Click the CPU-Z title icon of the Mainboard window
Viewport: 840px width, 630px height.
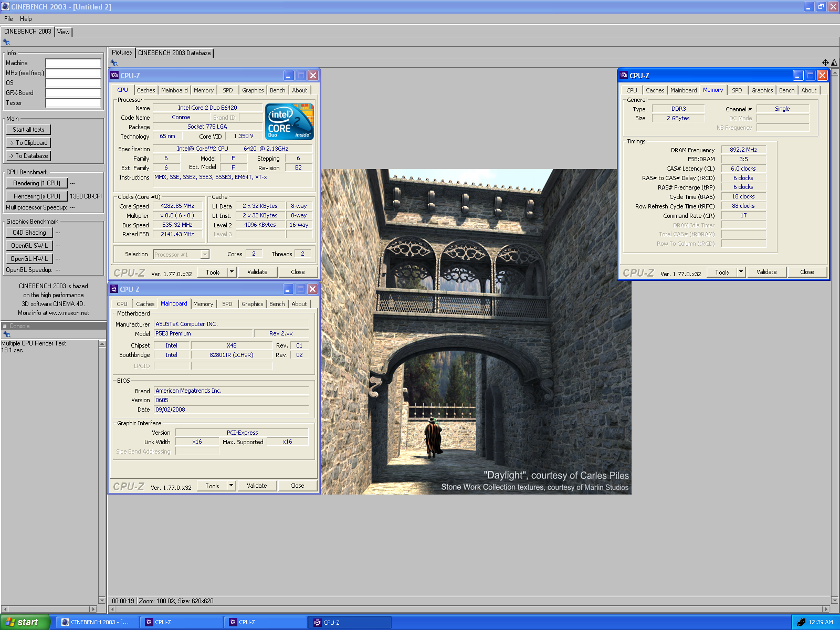click(114, 289)
